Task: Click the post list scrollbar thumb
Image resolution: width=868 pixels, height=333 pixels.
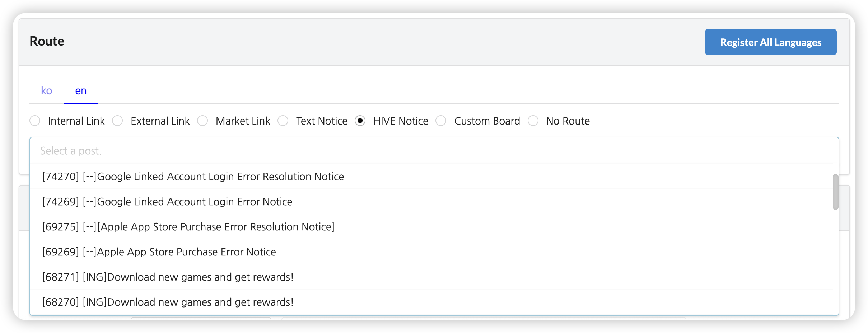Action: [835, 192]
